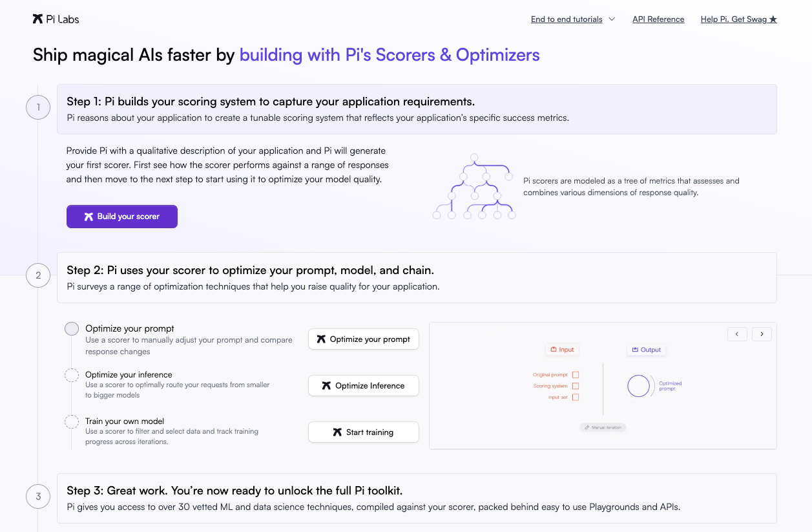Click the Pi Labs logo

[x=56, y=19]
